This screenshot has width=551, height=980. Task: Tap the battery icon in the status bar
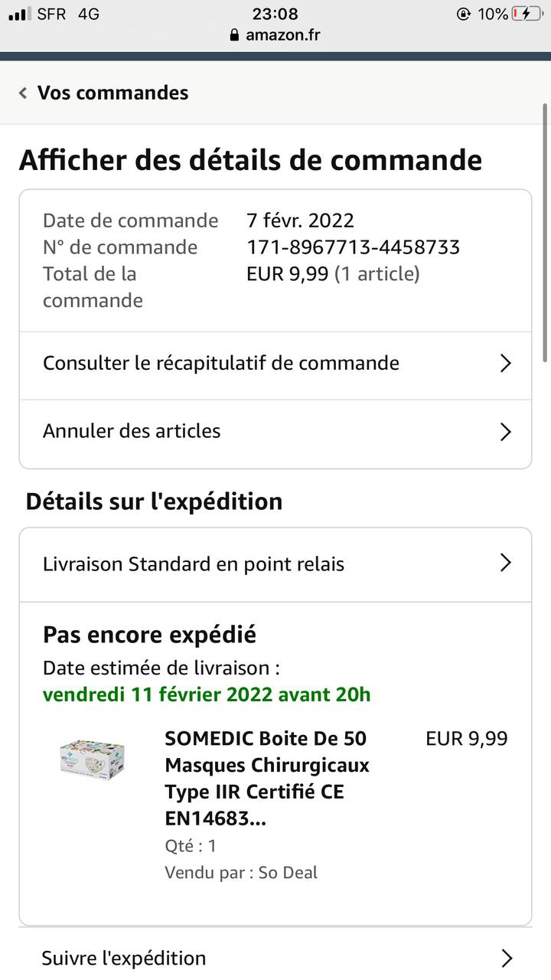(x=527, y=14)
